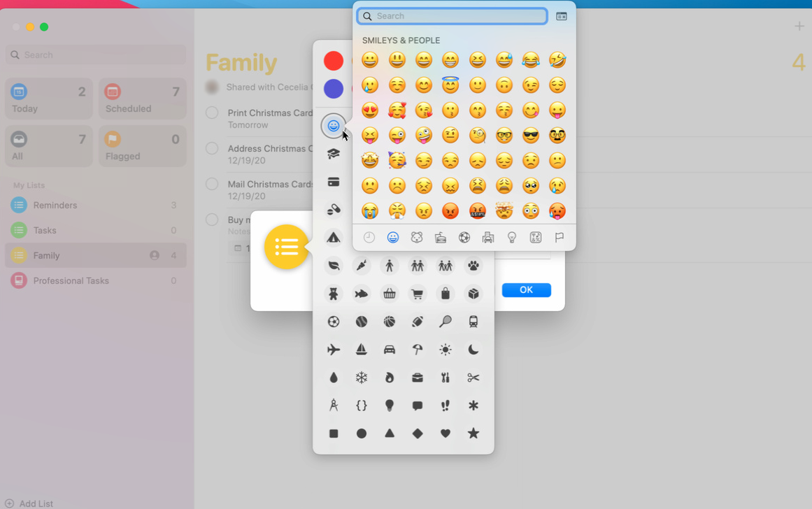Toggle the emoji button in icon picker
This screenshot has height=509, width=812.
click(x=334, y=126)
